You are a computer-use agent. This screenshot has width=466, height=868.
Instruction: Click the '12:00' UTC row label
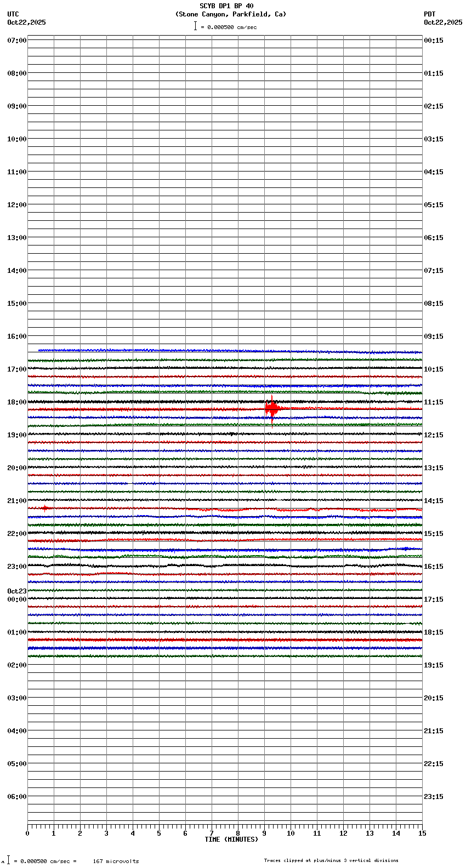(x=17, y=205)
